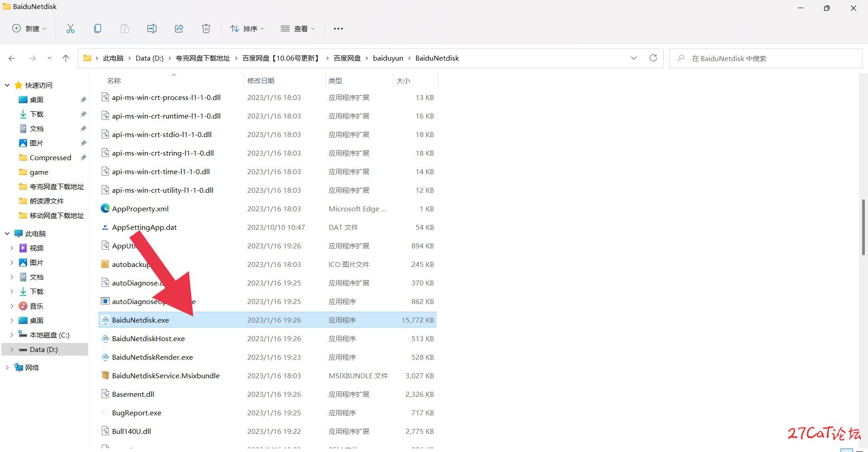The height and width of the screenshot is (452, 868).
Task: Select api-ms-win-crt-time-l1-1-0.dll file
Action: click(x=267, y=171)
